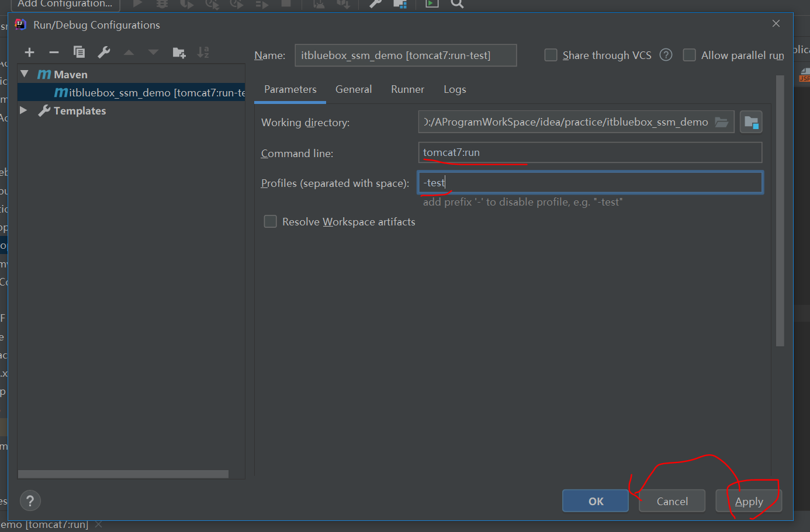
Task: Copy the selected configuration
Action: coord(79,53)
